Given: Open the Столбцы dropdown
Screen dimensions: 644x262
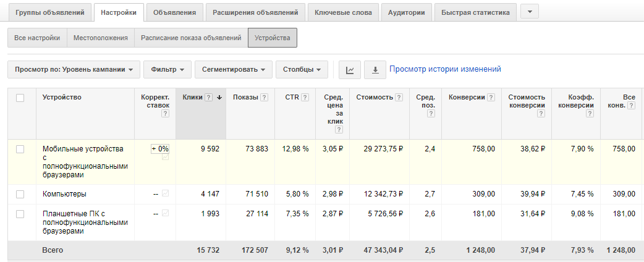Looking at the screenshot, I should pos(302,69).
